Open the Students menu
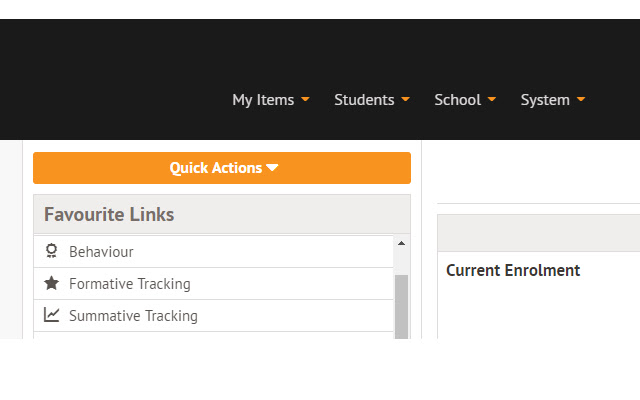 coord(372,100)
